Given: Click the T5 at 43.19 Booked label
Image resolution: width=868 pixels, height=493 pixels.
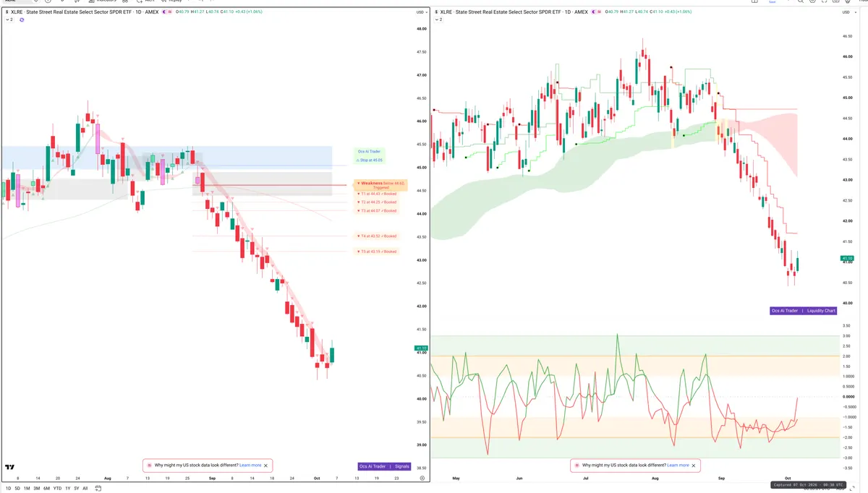Looking at the screenshot, I should 377,252.
